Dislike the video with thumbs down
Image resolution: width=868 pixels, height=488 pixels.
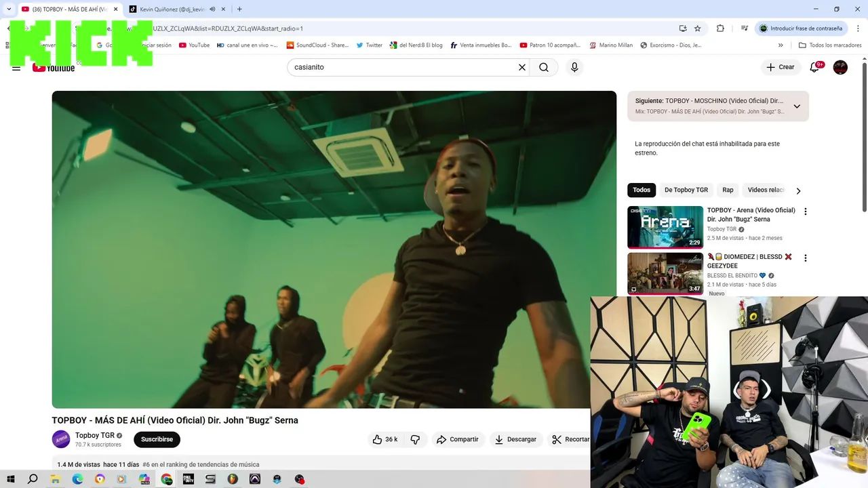click(x=415, y=439)
